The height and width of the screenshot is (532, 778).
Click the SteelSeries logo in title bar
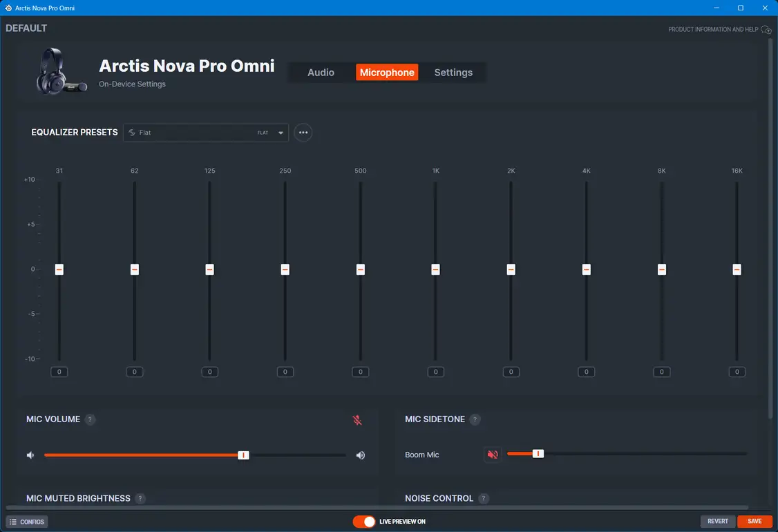[x=8, y=8]
